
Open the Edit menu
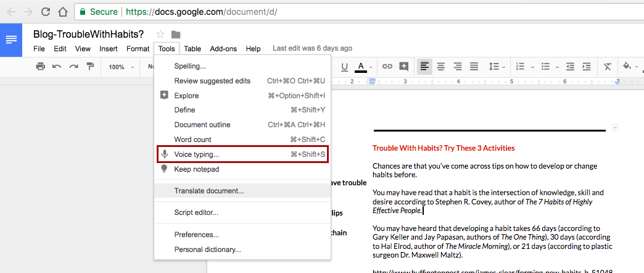point(60,49)
